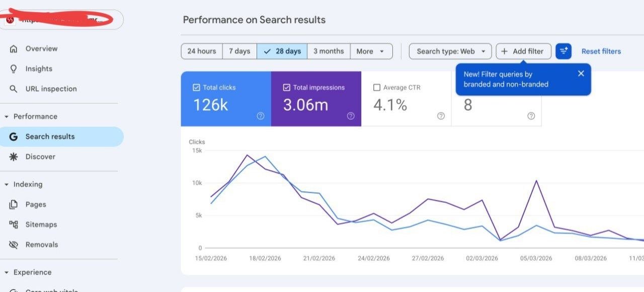Click the Removals sidebar icon

point(14,245)
